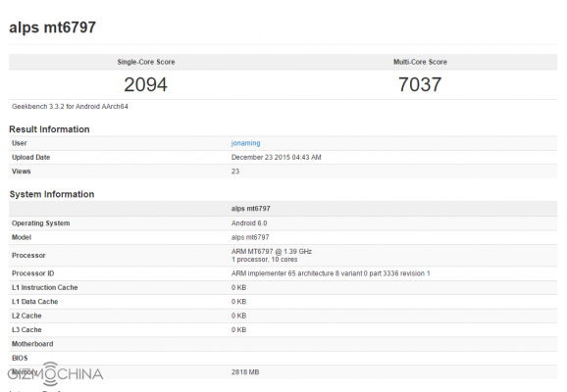Select the memory value '2818 MB'
Viewport: 567px width, 392px height.
tap(245, 372)
